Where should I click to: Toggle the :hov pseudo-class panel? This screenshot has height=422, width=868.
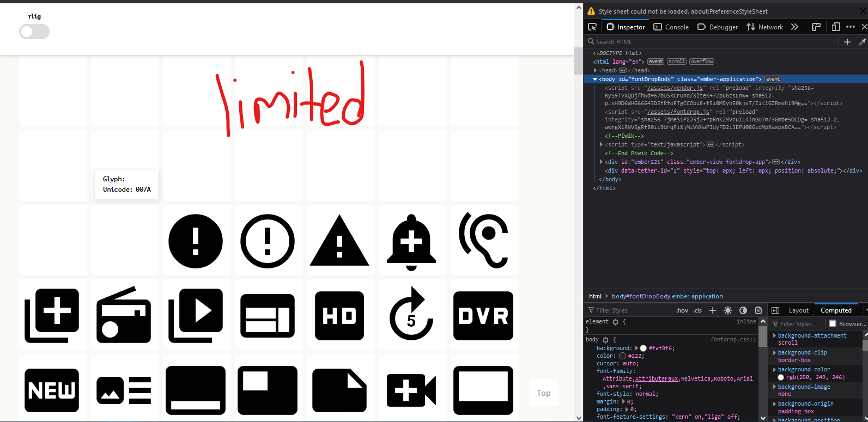click(682, 310)
